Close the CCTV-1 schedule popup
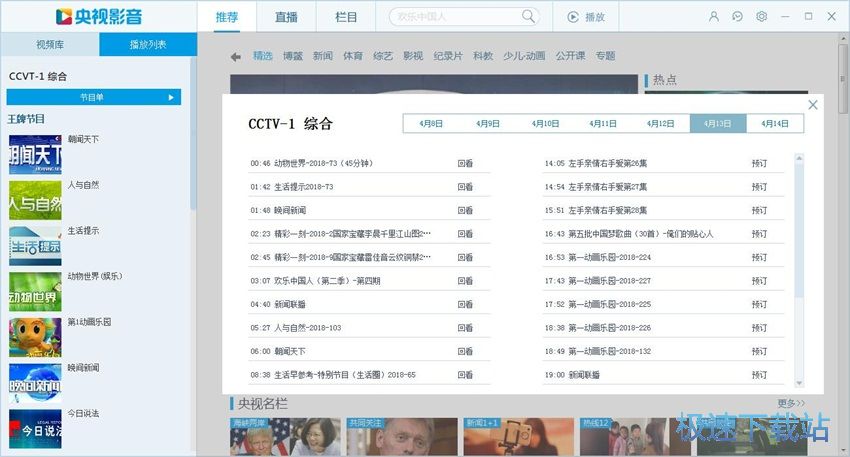This screenshot has height=457, width=850. pyautogui.click(x=813, y=105)
